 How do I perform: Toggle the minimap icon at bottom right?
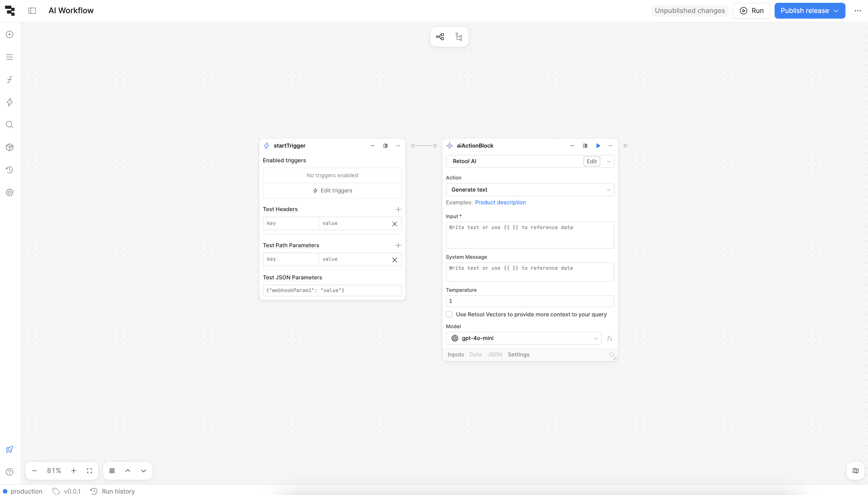(855, 470)
